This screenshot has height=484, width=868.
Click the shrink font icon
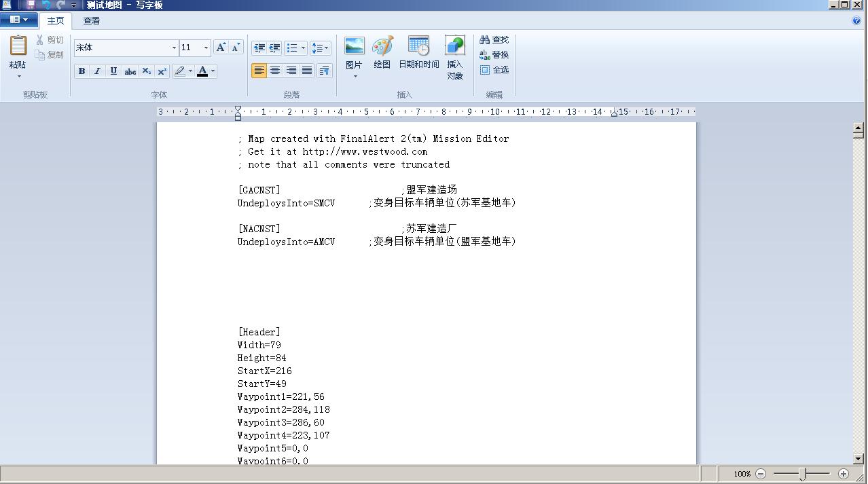pos(236,48)
